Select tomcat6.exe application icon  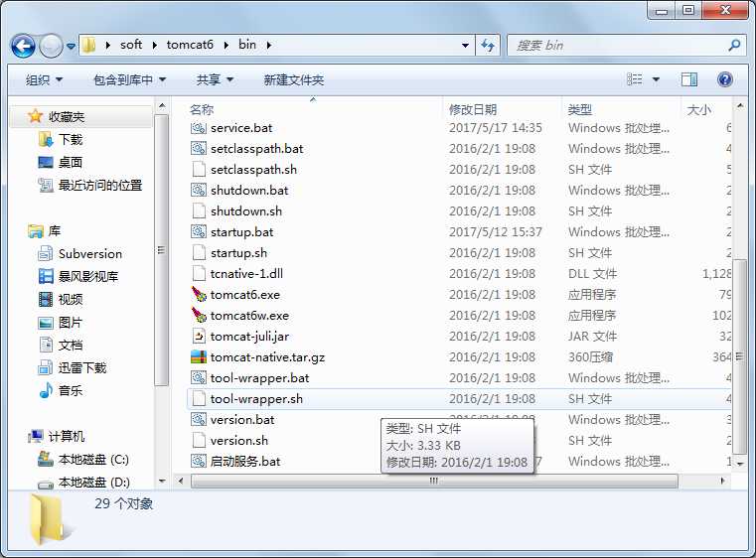(x=198, y=295)
